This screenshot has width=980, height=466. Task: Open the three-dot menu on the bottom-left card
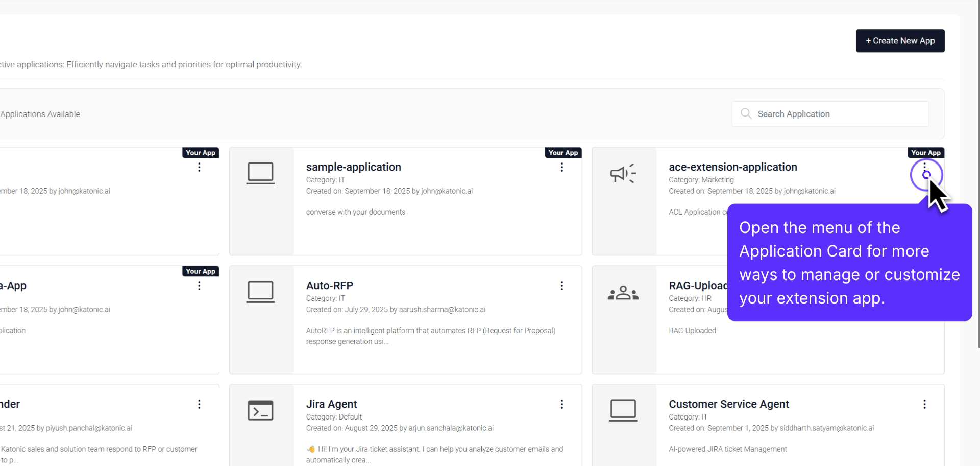click(x=199, y=404)
